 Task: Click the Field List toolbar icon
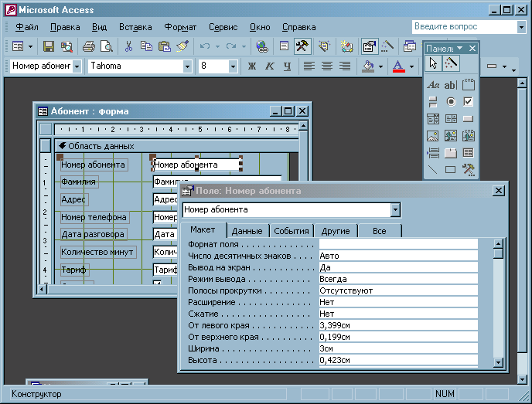[284, 46]
